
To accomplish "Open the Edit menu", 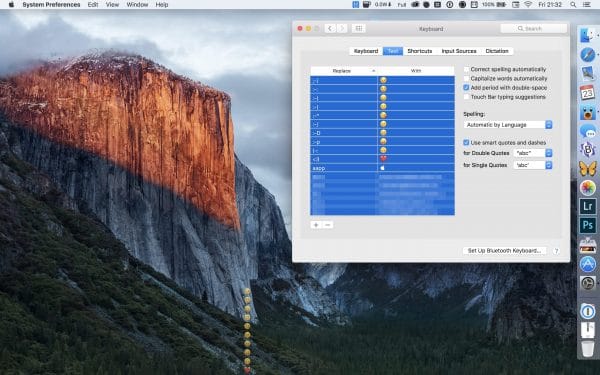I will point(93,5).
